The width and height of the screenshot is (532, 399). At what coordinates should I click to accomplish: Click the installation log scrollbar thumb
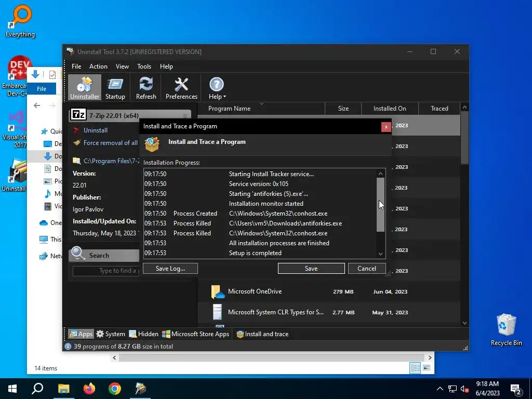[380, 205]
